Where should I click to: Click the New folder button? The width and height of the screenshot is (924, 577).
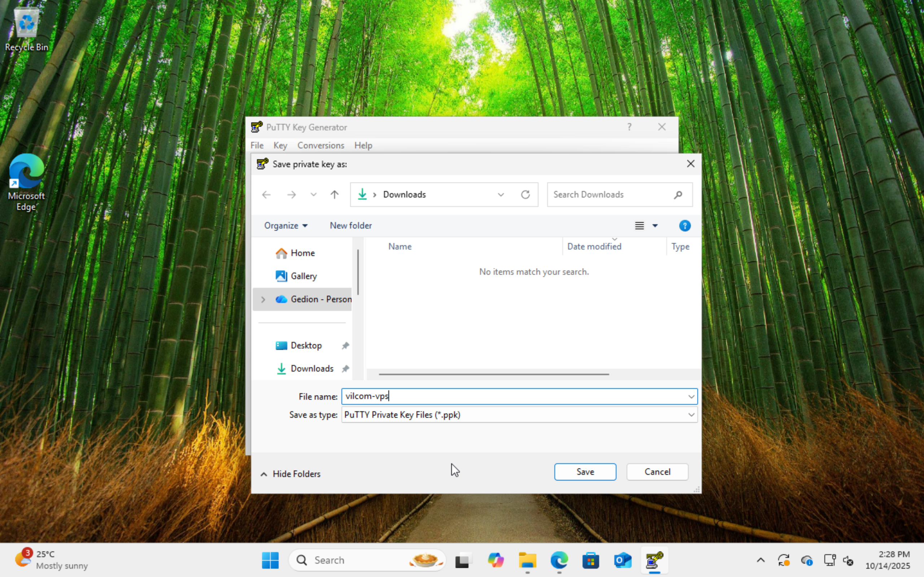[350, 226]
